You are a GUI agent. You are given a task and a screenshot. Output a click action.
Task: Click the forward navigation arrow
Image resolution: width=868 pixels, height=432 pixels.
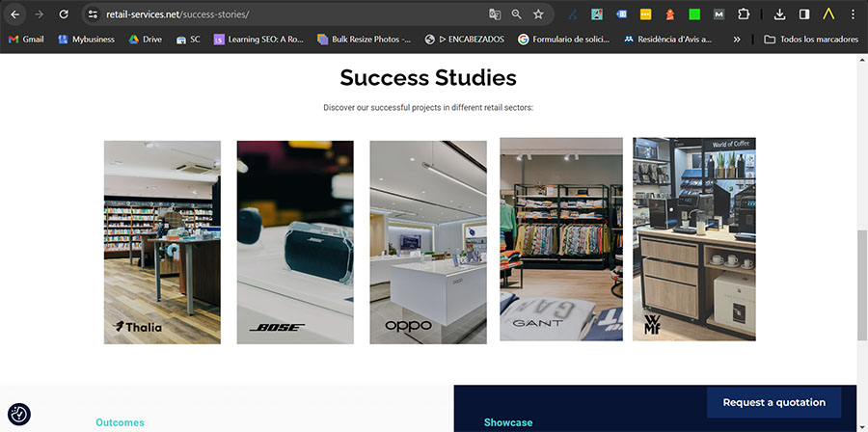click(39, 14)
